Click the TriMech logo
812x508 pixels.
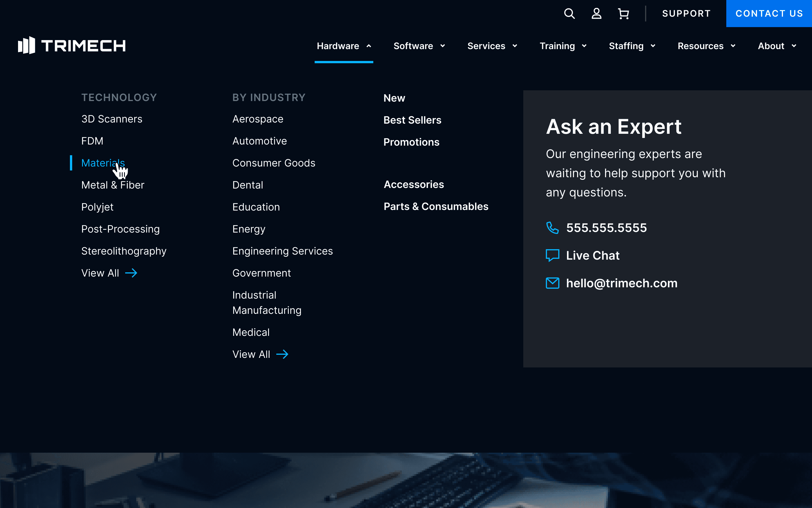72,45
